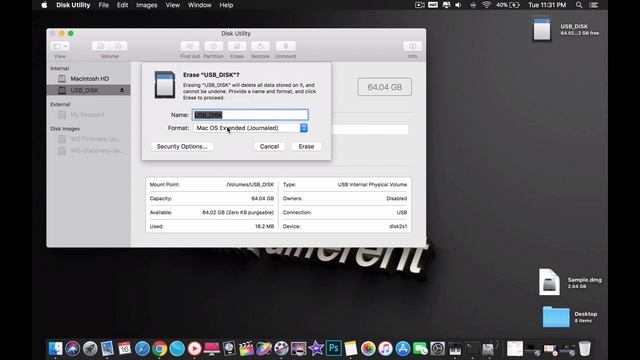Click the screen recording menu bar icon
640x360 pixels.
420,5
